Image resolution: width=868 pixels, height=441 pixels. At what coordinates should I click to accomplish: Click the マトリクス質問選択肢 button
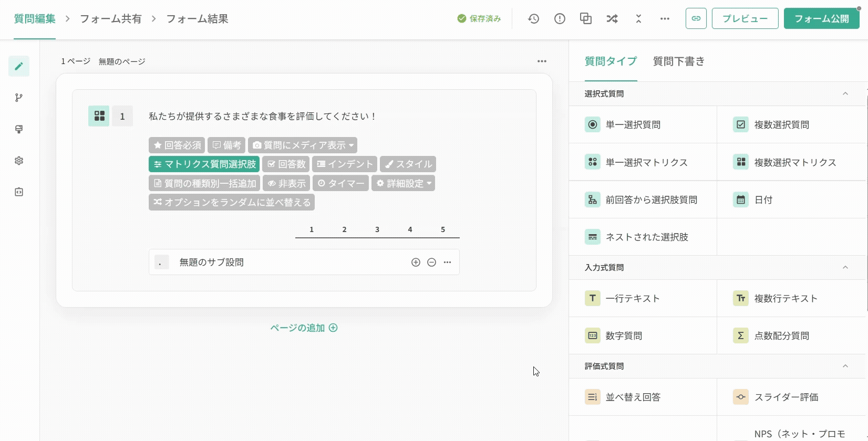(x=204, y=164)
